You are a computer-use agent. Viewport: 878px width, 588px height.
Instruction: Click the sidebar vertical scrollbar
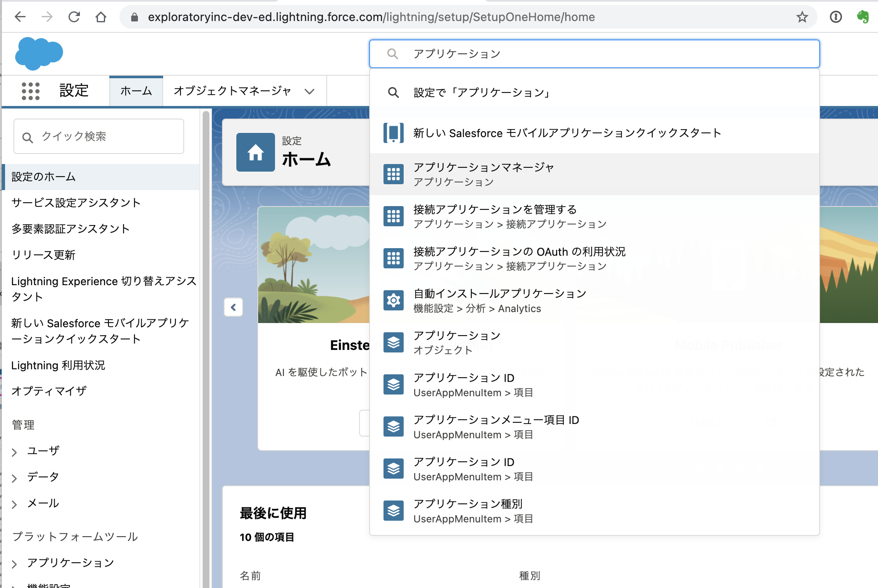(206, 348)
